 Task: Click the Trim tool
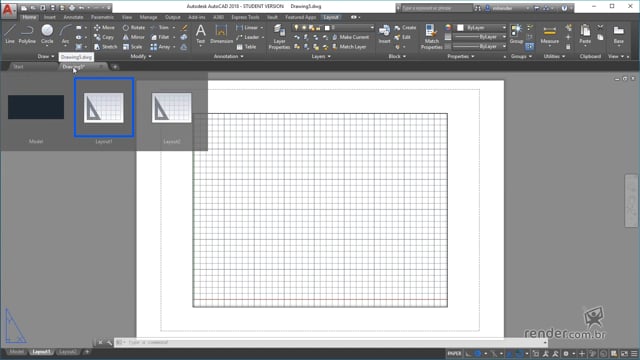(x=160, y=27)
